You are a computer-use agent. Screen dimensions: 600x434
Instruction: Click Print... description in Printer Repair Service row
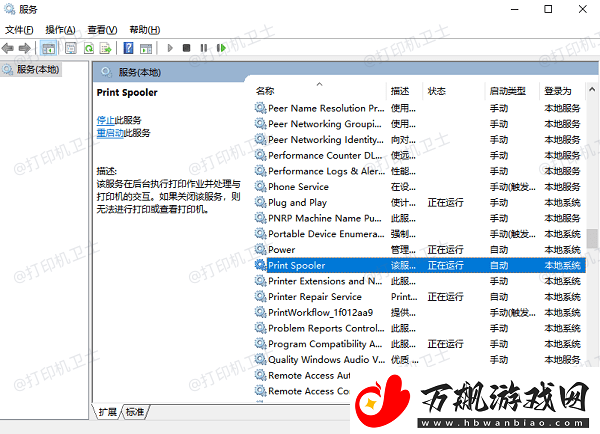[x=404, y=297]
